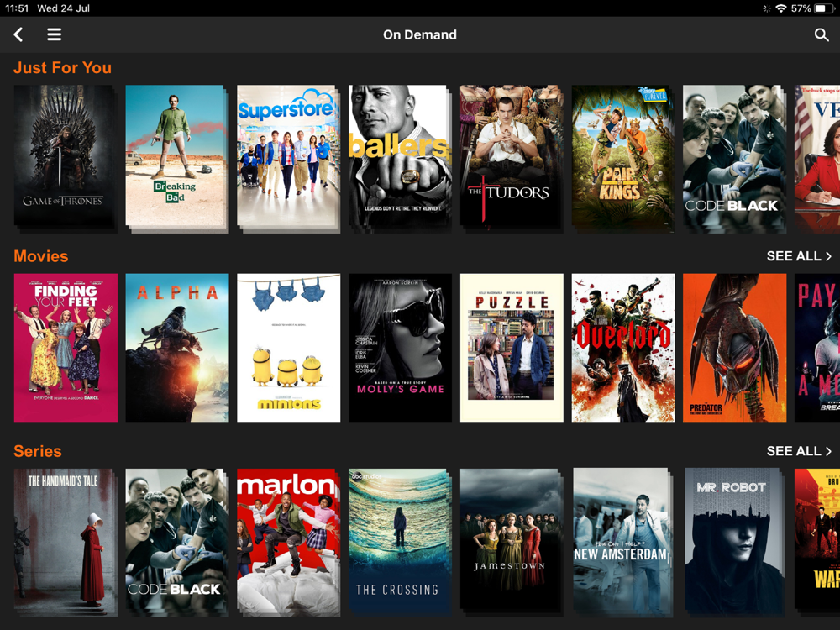Open The Predator movie poster
840x630 pixels.
click(x=734, y=348)
